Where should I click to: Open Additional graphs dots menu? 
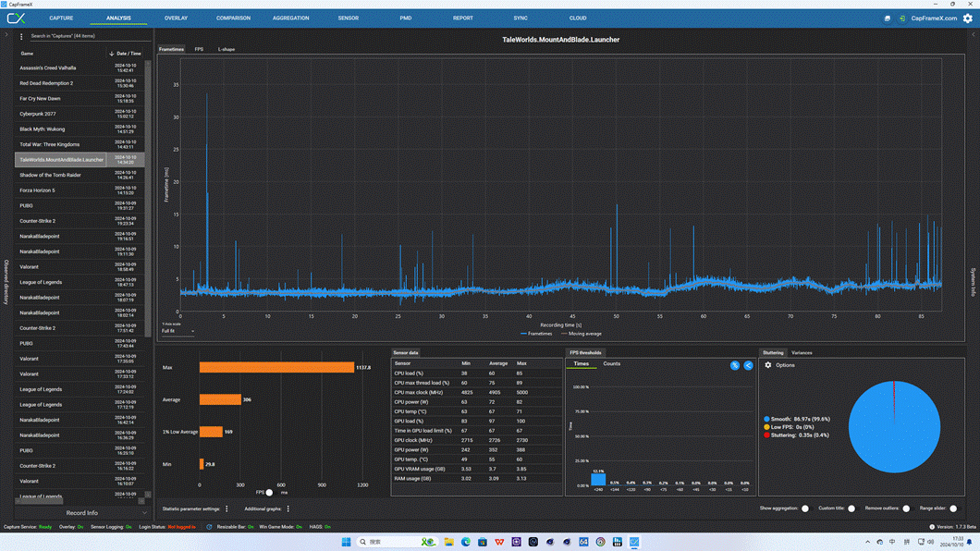click(x=288, y=509)
